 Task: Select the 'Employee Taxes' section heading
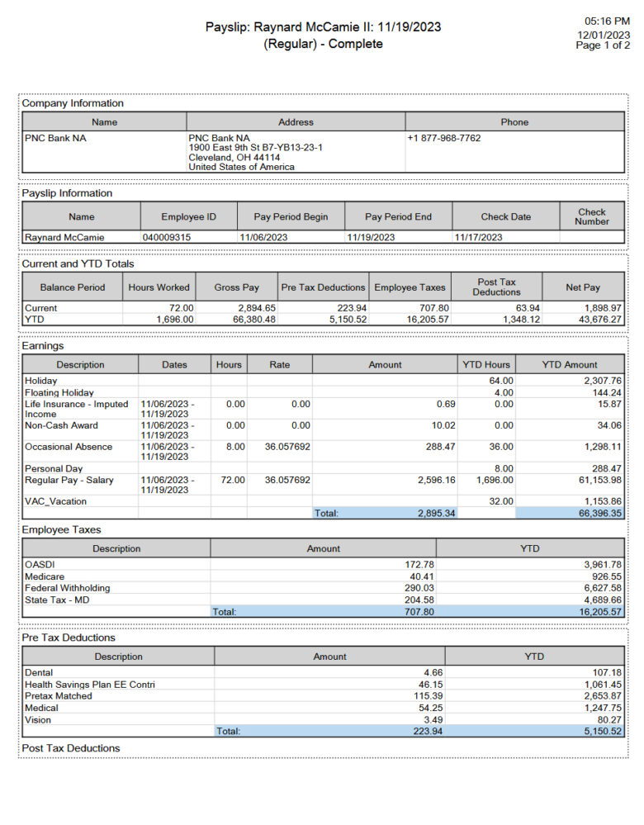click(x=61, y=530)
